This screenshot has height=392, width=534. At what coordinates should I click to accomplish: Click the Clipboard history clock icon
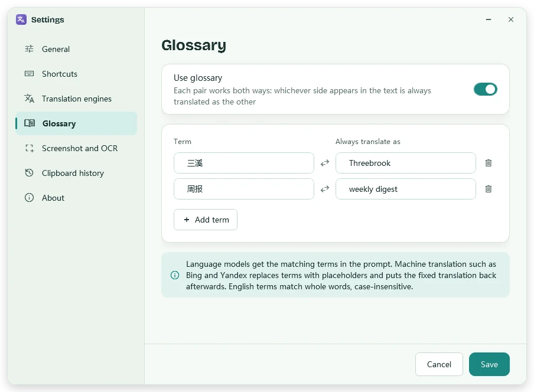[x=30, y=173]
